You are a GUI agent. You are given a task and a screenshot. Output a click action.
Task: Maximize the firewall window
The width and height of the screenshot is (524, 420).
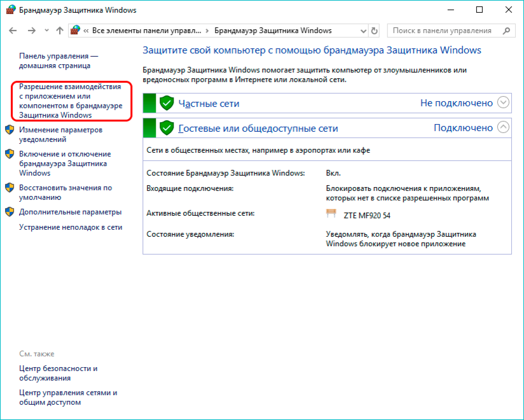(479, 10)
